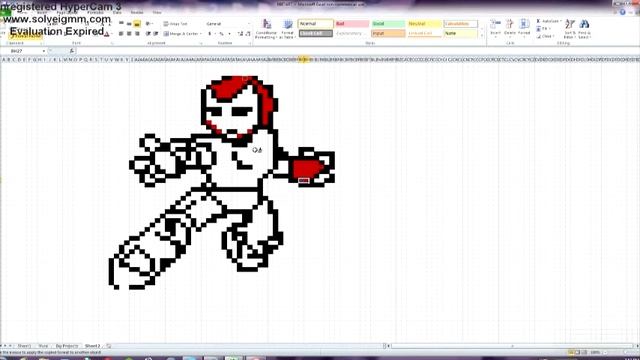Click the Format Painter button

click(25, 36)
